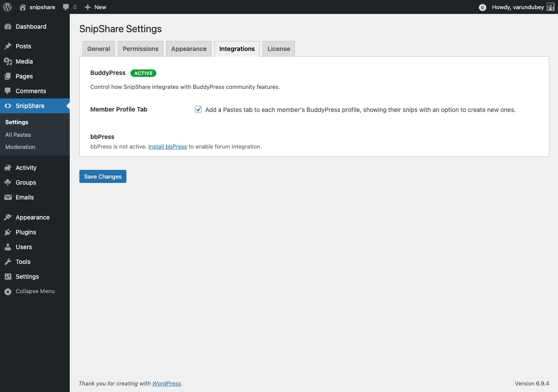Screen dimensions: 558x392
Task: Switch to the General tab
Action: (99, 48)
